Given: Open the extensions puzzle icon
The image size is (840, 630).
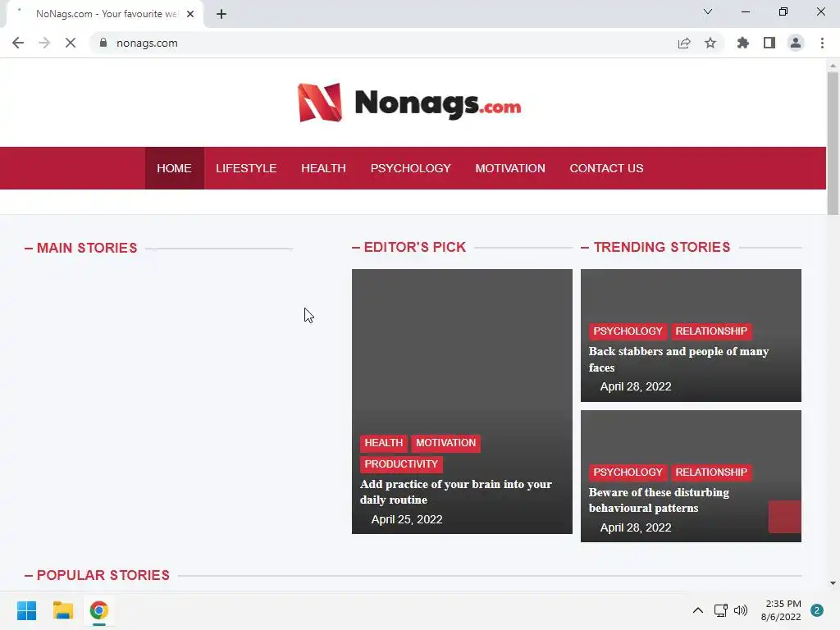Looking at the screenshot, I should pos(743,43).
